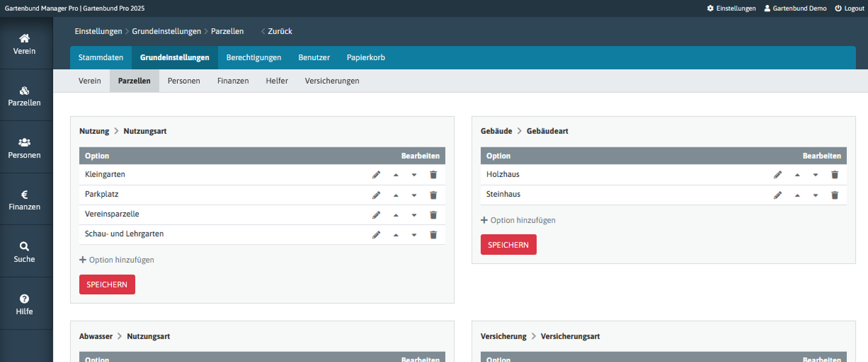Move Steinhaus up with the up arrow

pyautogui.click(x=797, y=195)
